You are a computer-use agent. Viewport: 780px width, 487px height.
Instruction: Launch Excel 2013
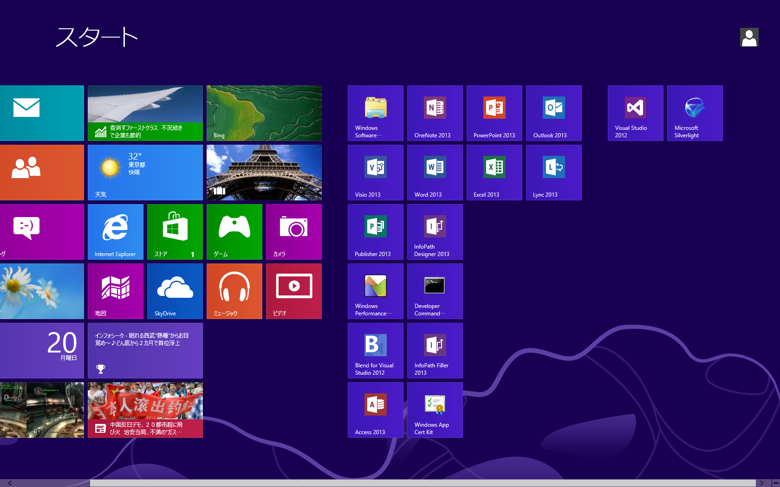coord(494,172)
